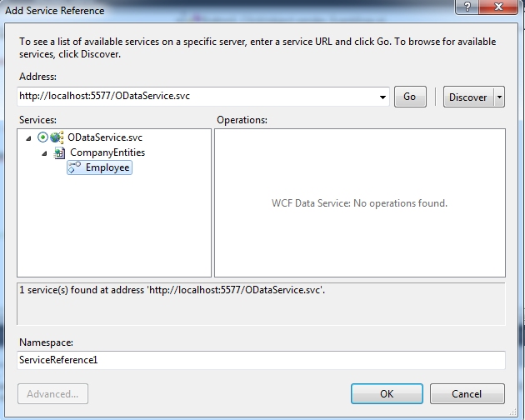Select the Employee tree item
525x420 pixels.
tap(107, 167)
